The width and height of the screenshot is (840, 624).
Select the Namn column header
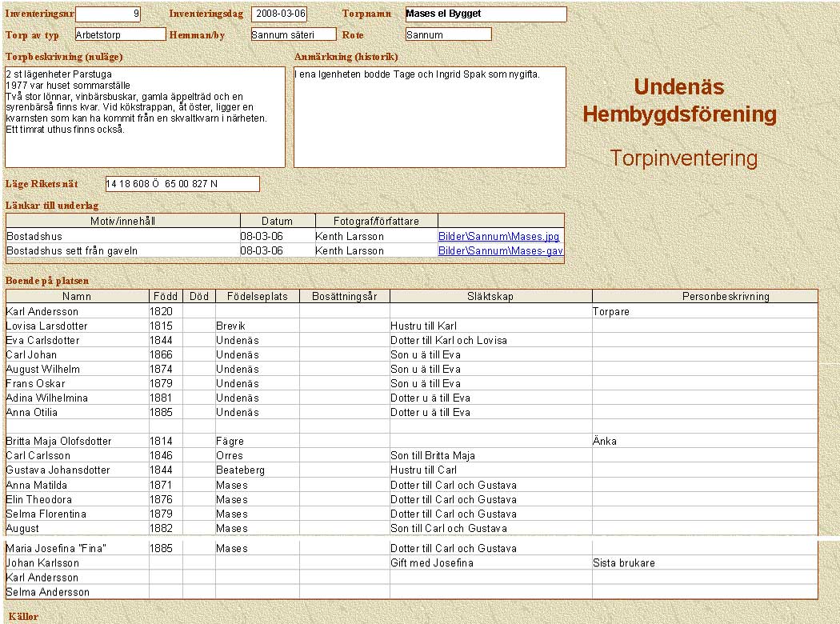pos(77,296)
